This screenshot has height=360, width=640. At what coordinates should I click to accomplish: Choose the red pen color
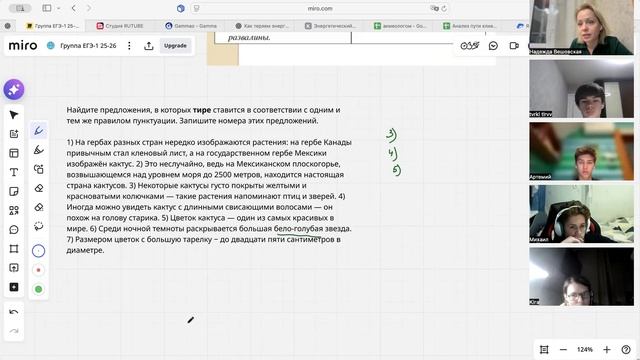[38, 270]
